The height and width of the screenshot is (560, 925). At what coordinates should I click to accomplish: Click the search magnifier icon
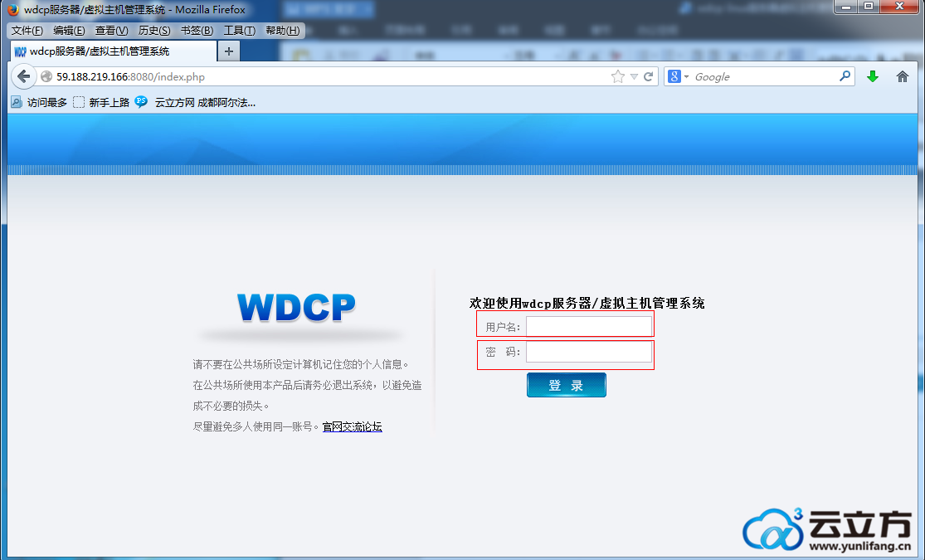(845, 76)
